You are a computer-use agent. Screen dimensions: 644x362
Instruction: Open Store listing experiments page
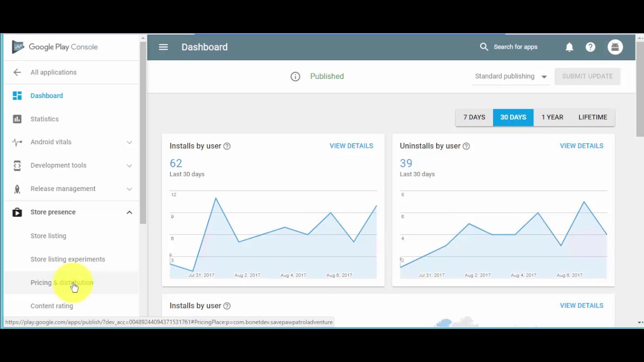click(68, 259)
